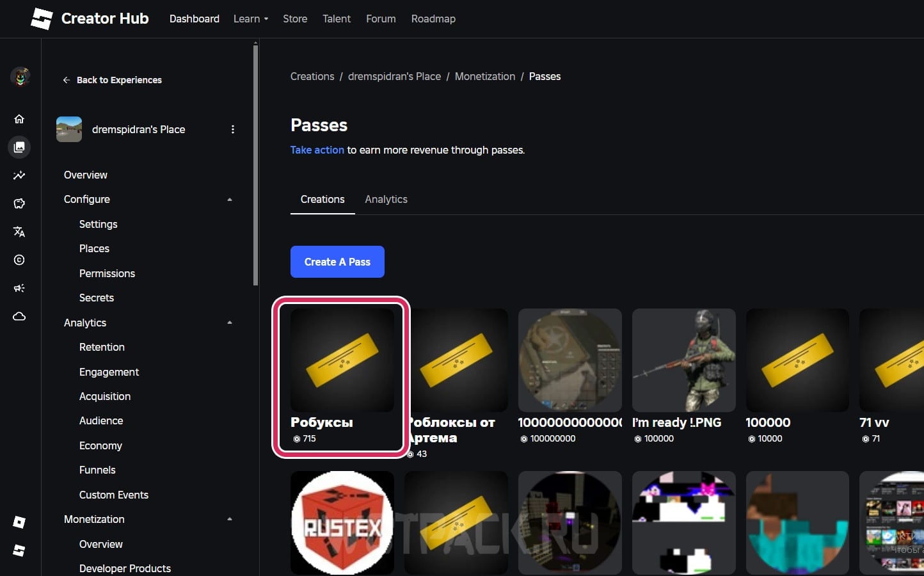Open the 100000 pass thumbnail
Viewport: 924px width, 576px height.
click(x=797, y=360)
